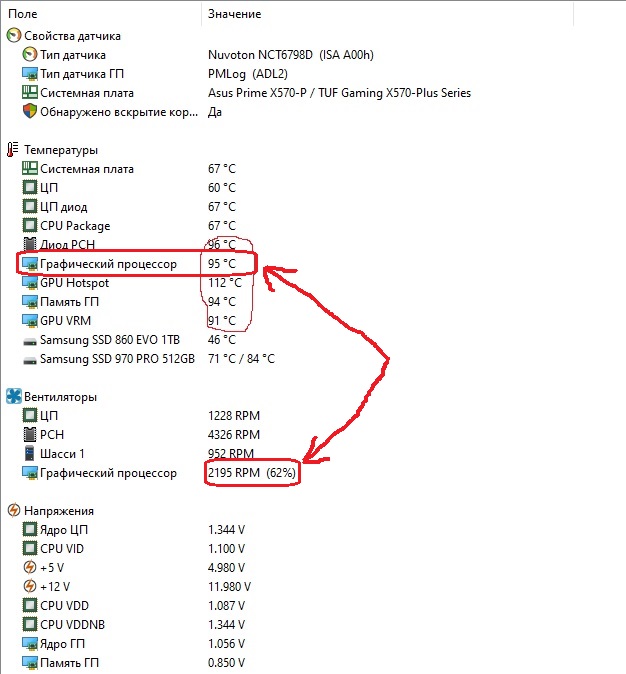Click the "Значение" column header

[x=234, y=14]
